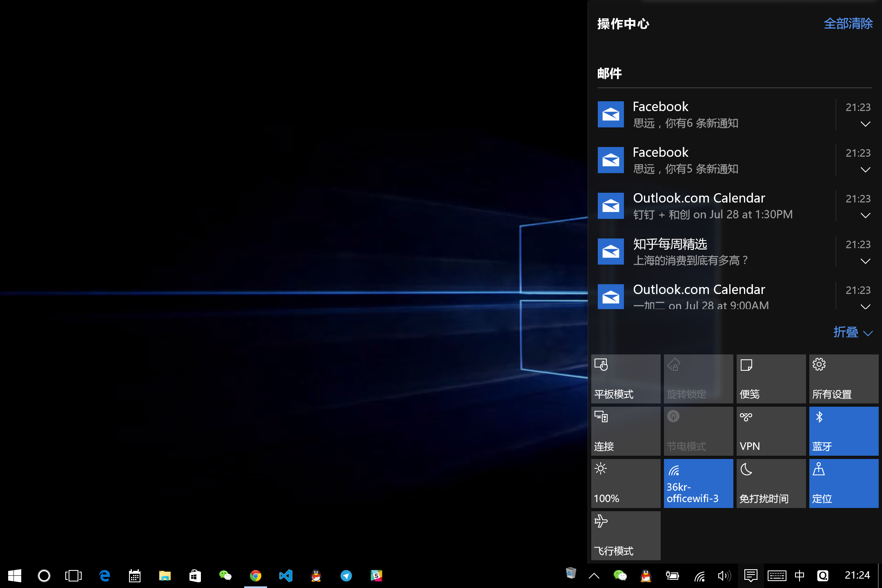Launch Visual Studio from the taskbar

click(x=286, y=576)
